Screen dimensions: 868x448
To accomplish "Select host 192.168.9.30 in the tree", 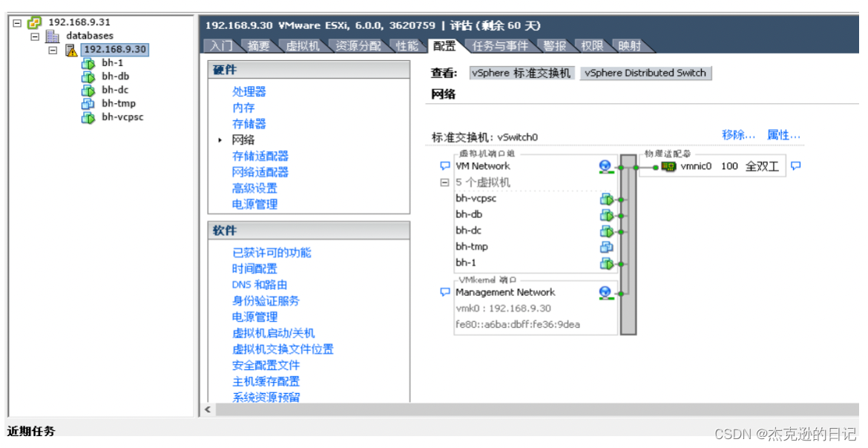I will 115,50.
